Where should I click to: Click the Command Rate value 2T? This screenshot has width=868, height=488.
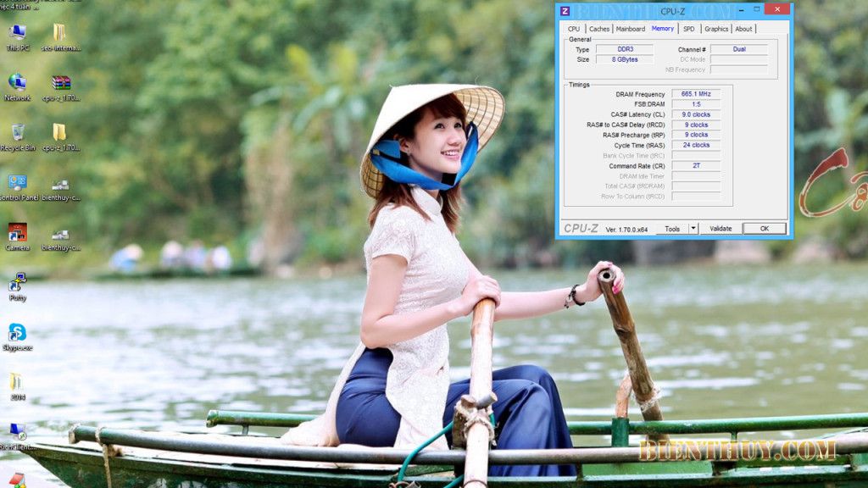tap(696, 165)
